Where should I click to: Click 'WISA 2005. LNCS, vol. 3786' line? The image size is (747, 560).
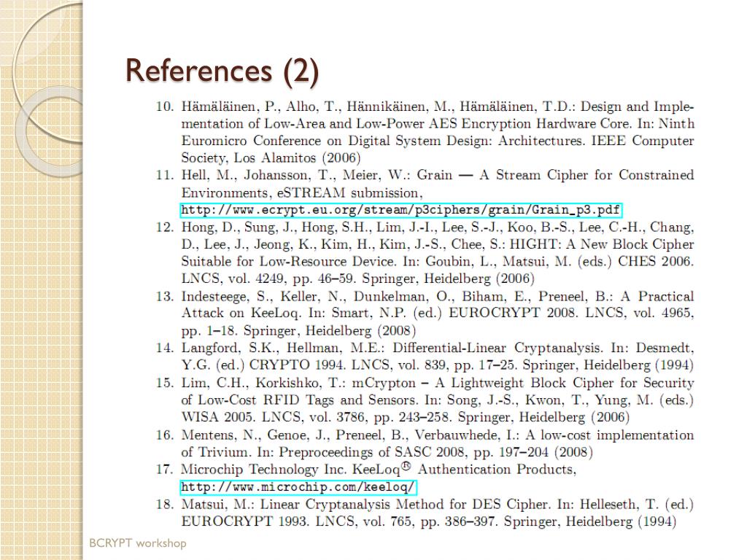(x=406, y=417)
